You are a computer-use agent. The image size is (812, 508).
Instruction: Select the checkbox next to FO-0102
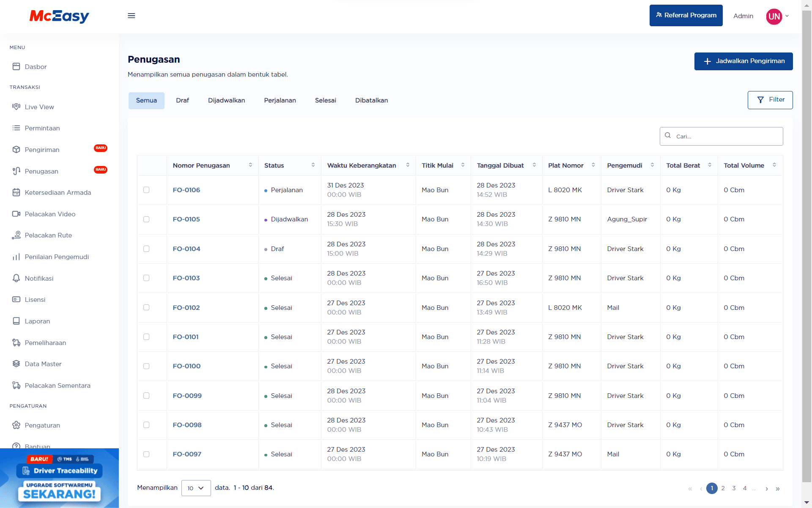click(146, 307)
